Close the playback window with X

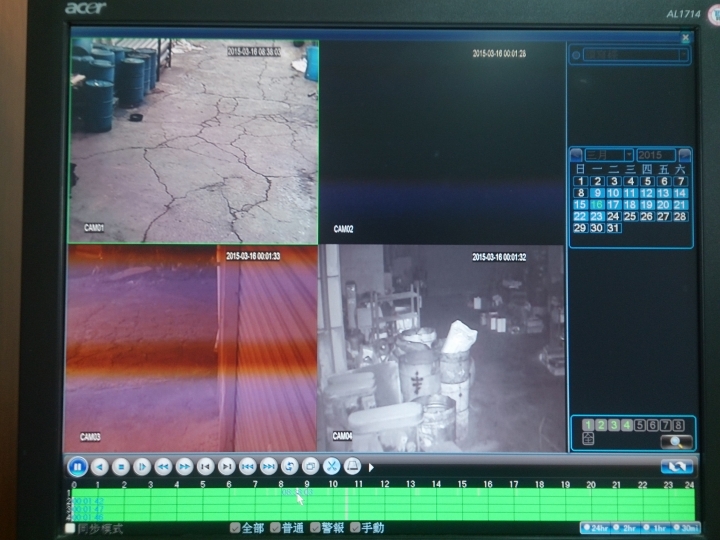[x=686, y=38]
